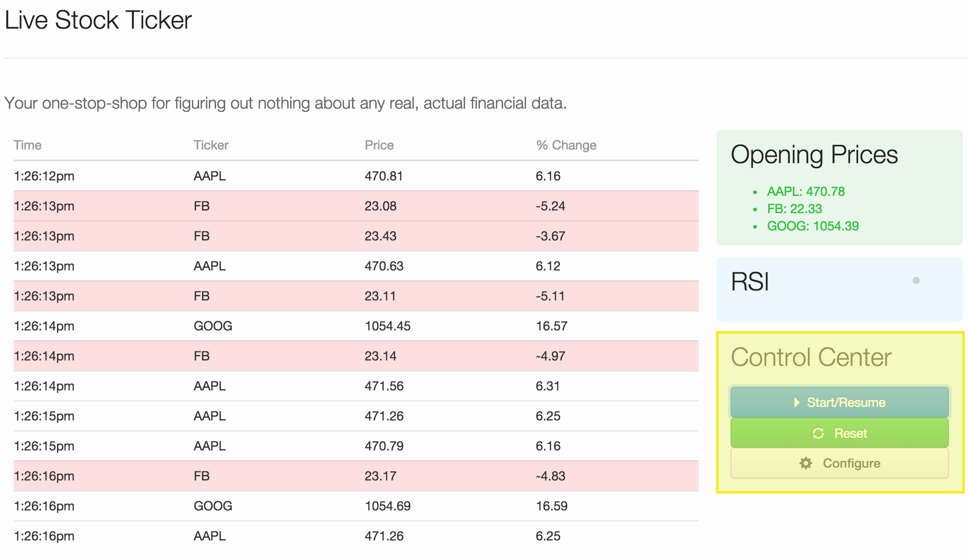Click the Ticker column header
Screen dimensions: 968x560
(x=211, y=145)
